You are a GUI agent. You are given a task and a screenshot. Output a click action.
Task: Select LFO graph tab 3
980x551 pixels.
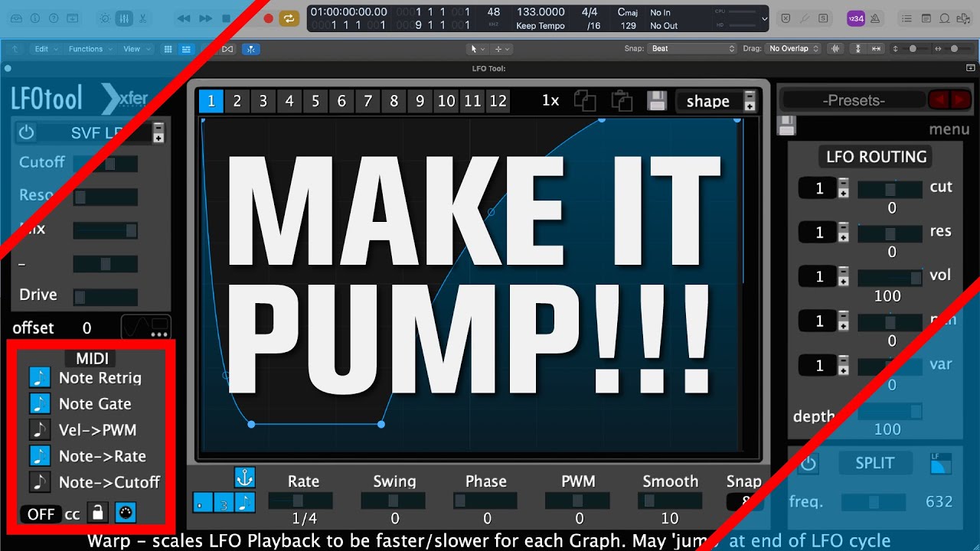[x=263, y=101]
